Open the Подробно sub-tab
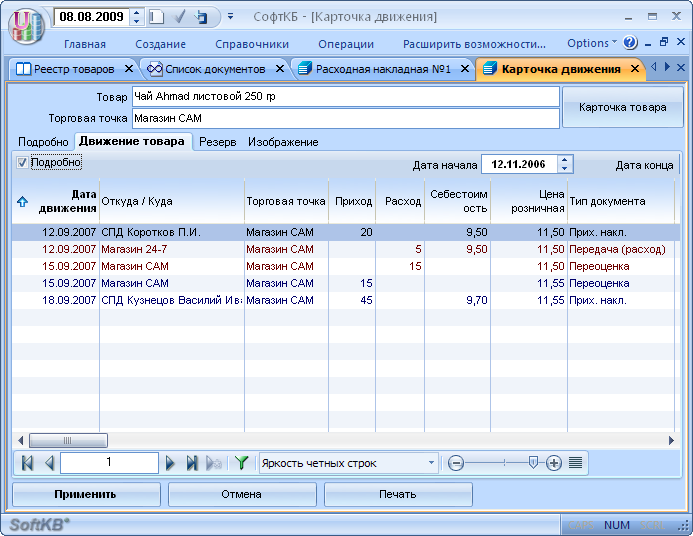 click(43, 142)
